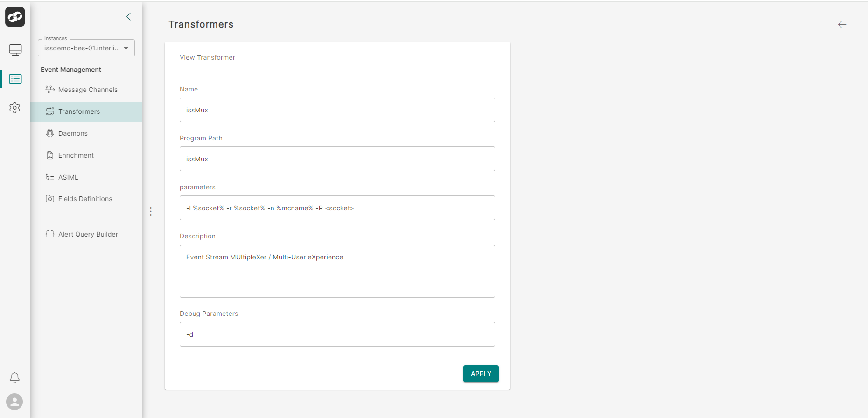Open the monitor dashboard icon
Viewport: 868px width, 418px height.
coord(15,50)
